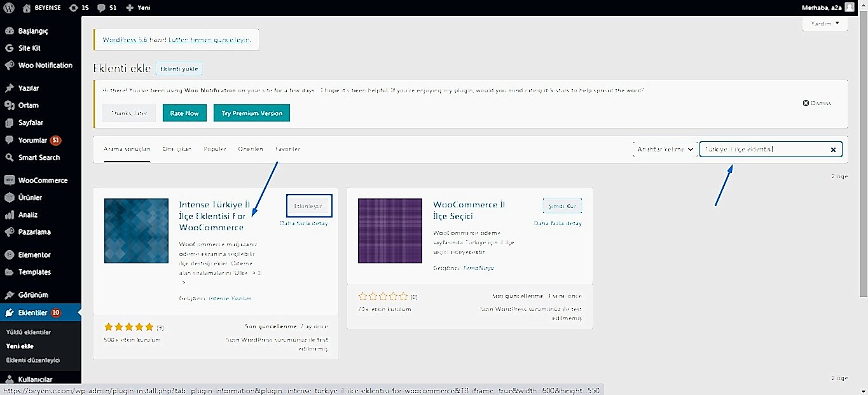Go to Yüklü eklentiler submenu

pos(29,332)
